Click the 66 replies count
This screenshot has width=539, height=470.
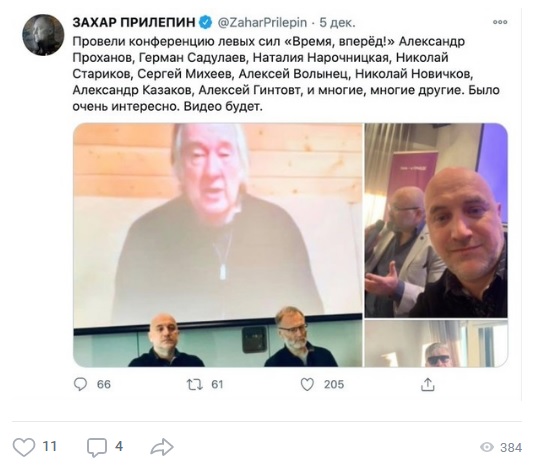coord(104,384)
